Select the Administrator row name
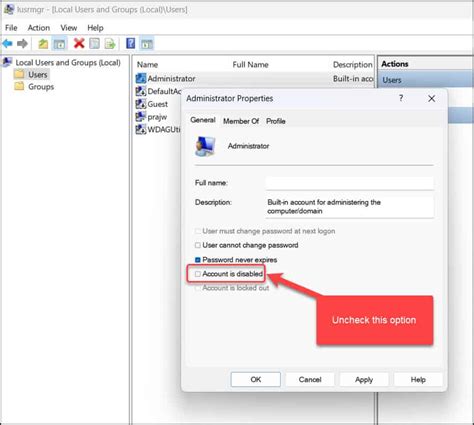The image size is (474, 425). 171,79
